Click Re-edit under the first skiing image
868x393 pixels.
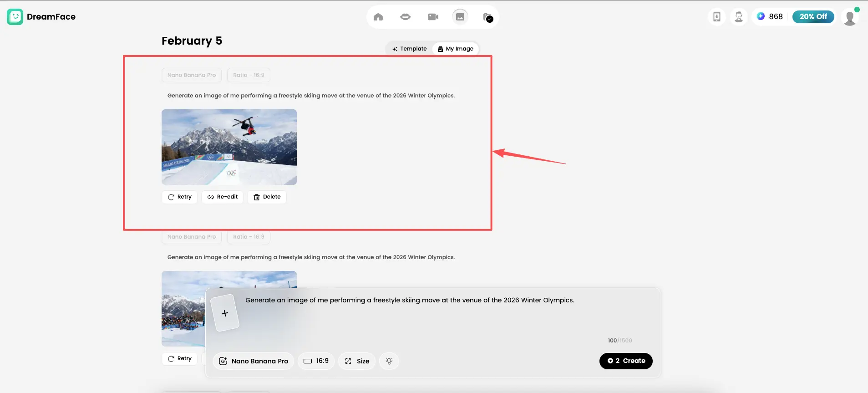coord(223,197)
